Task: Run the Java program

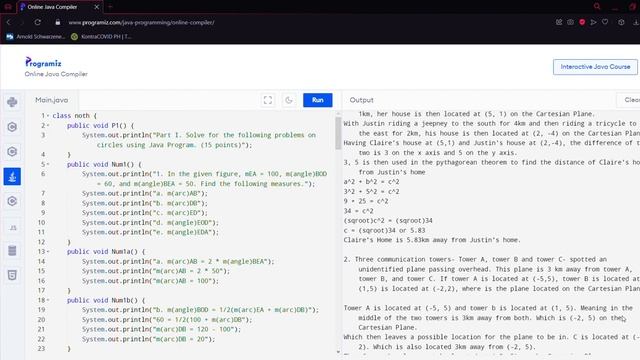Action: (x=318, y=100)
